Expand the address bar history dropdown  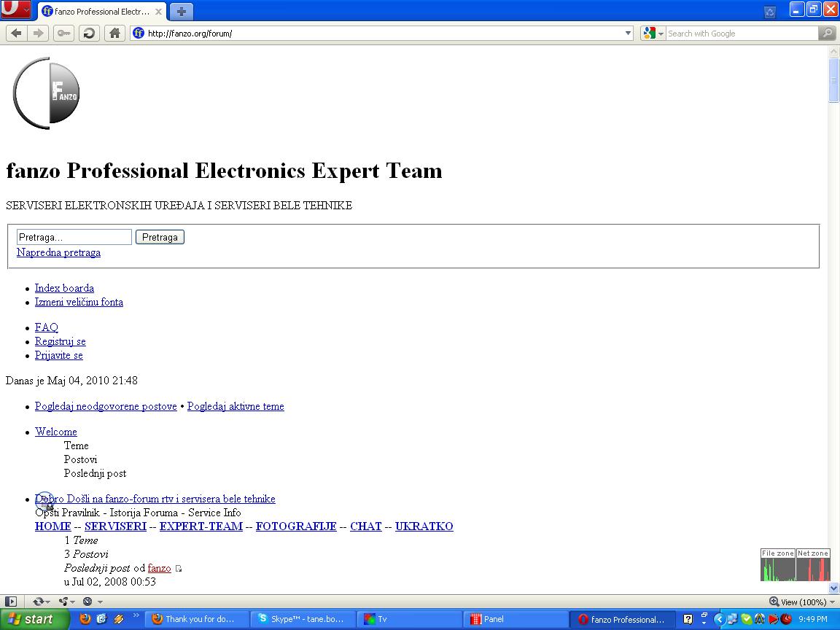(629, 33)
